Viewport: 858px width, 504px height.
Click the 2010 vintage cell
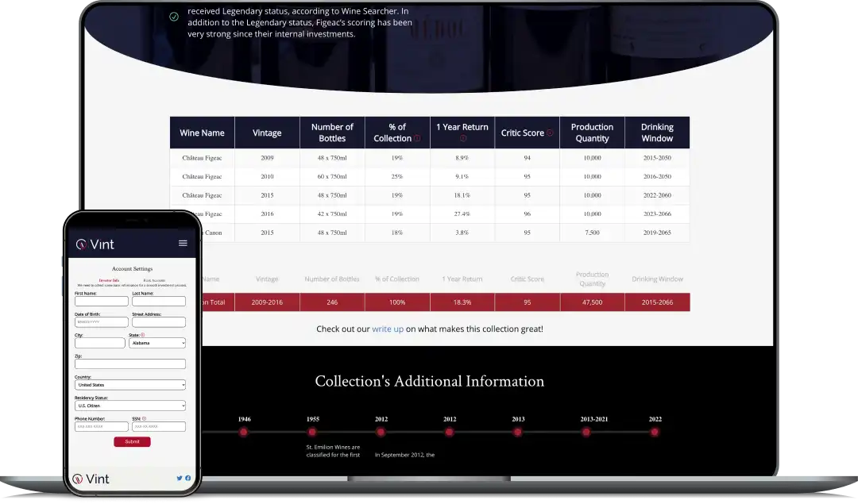click(267, 176)
